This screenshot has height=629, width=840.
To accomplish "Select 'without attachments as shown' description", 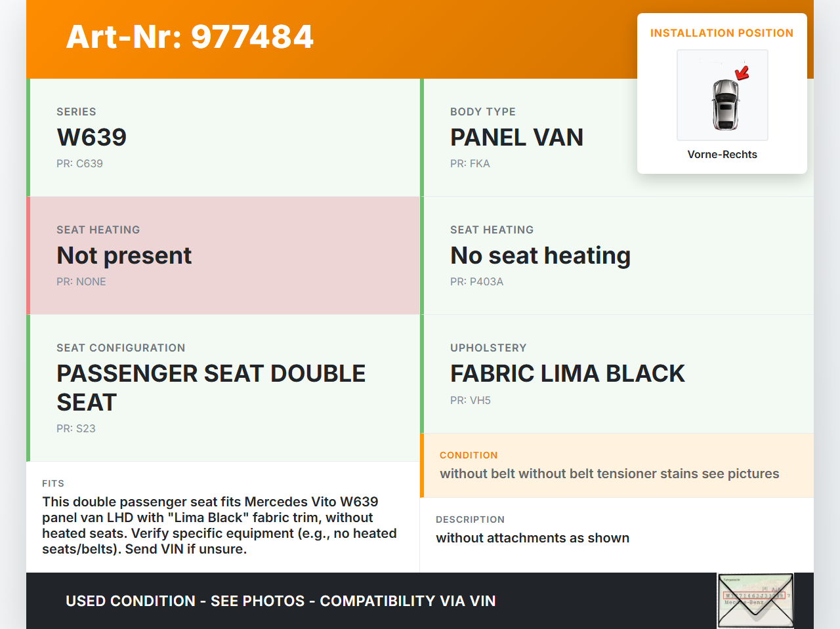I will (532, 538).
